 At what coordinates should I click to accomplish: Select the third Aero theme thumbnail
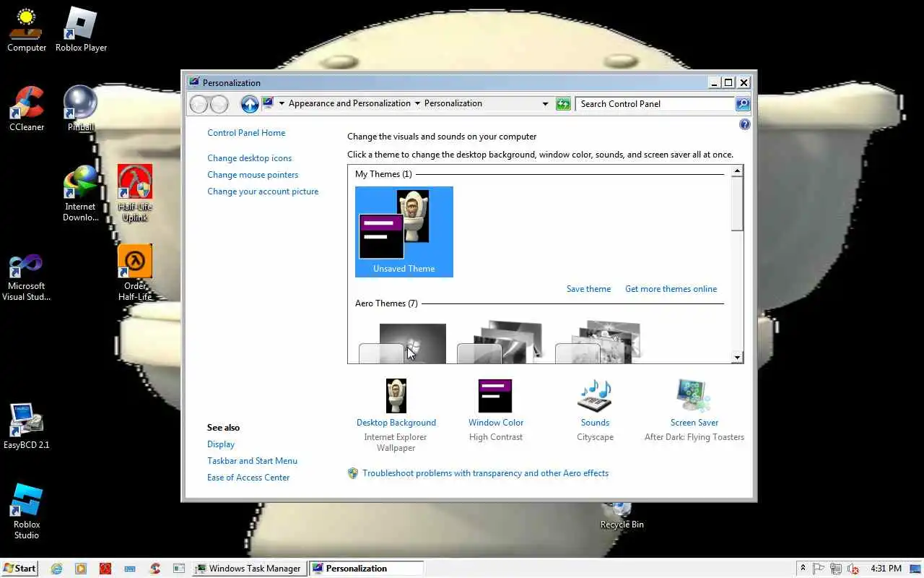pyautogui.click(x=598, y=342)
